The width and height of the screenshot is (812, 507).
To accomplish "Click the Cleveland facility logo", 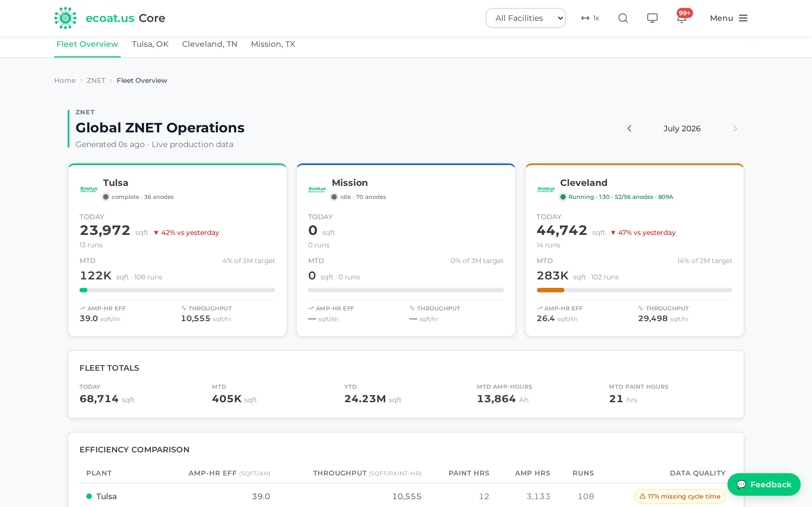I will [x=546, y=190].
